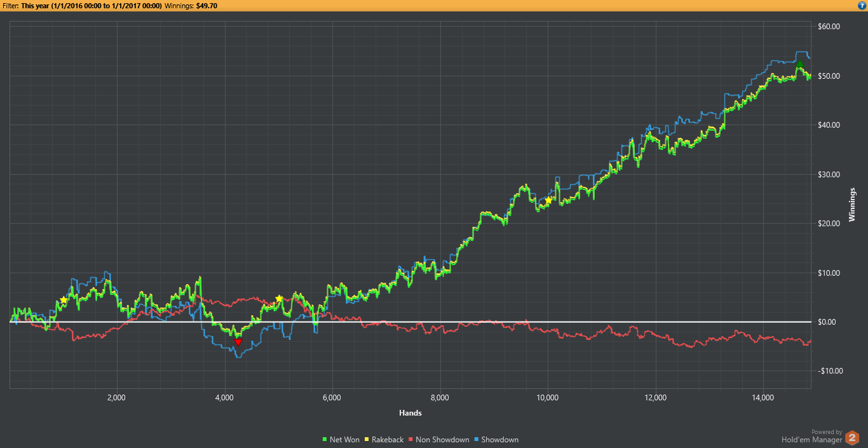Click the Winnings axis title

[852, 205]
